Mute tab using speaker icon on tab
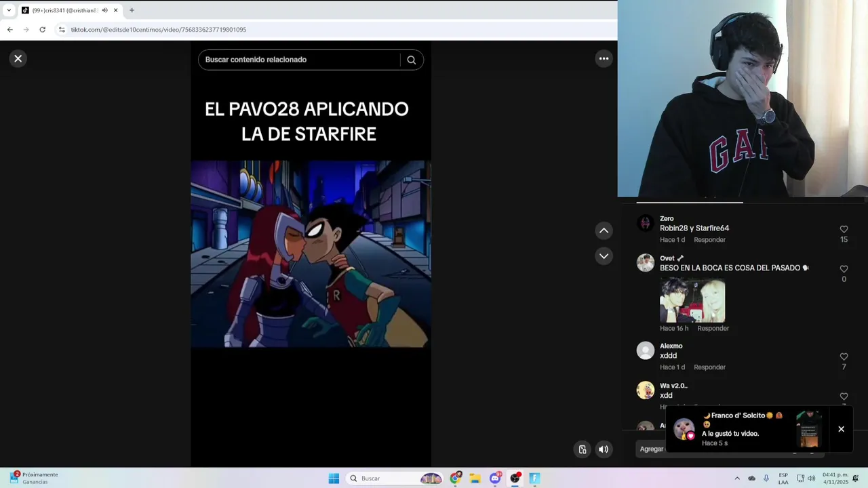This screenshot has height=488, width=868. [x=104, y=10]
